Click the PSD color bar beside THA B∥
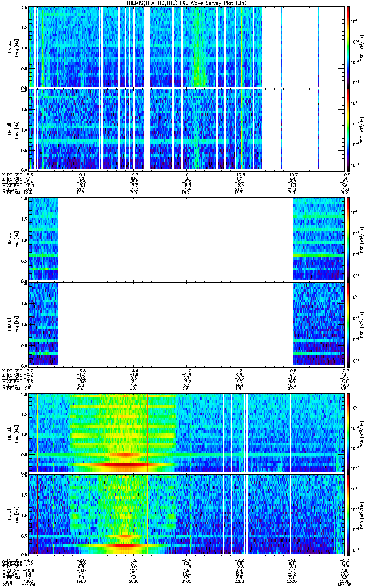The width and height of the screenshot is (368, 588). (x=348, y=129)
